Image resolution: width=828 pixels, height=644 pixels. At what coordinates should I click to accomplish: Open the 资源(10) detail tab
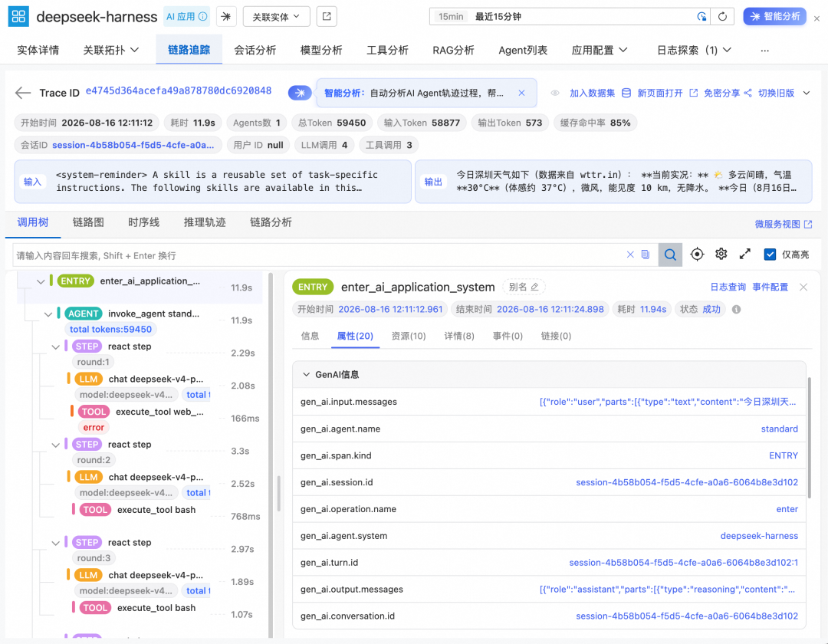[x=409, y=337]
